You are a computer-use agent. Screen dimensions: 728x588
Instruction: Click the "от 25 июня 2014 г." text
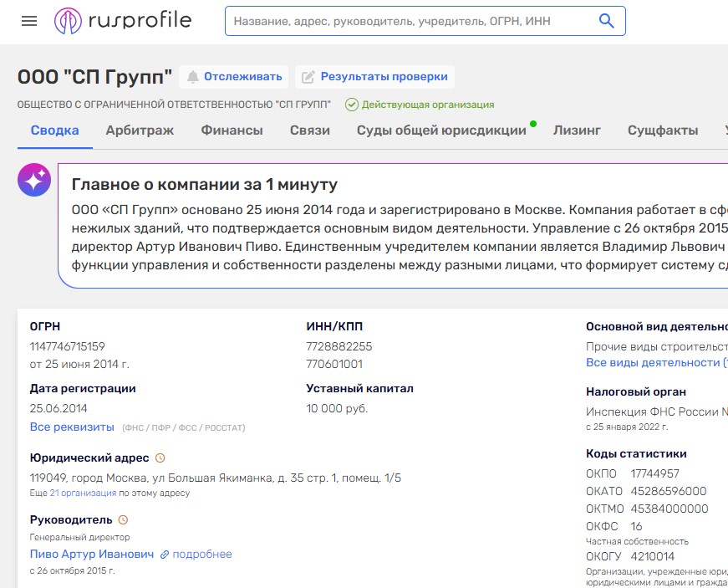(79, 364)
